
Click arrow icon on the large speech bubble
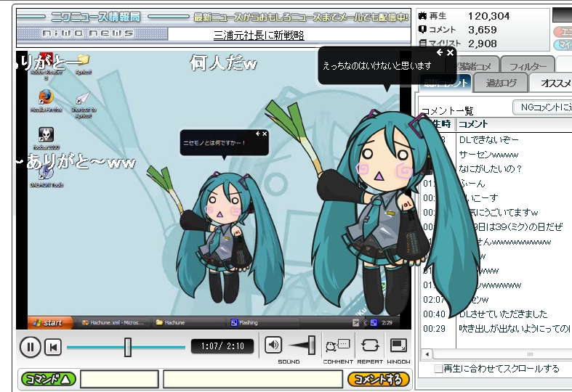440,53
